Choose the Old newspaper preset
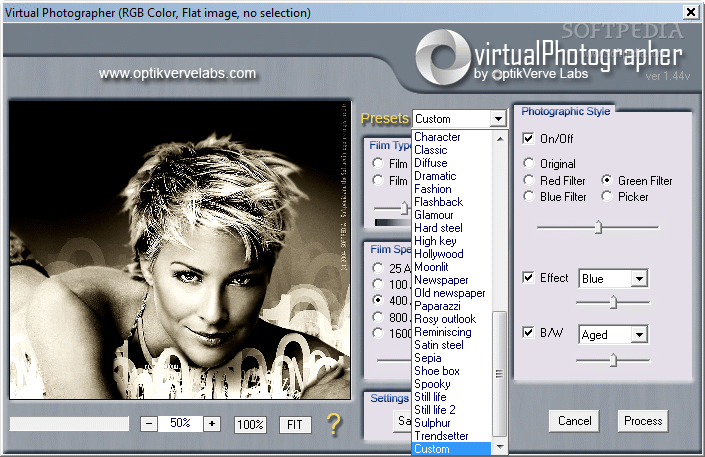Screen dimensions: 705x457 tap(450, 293)
